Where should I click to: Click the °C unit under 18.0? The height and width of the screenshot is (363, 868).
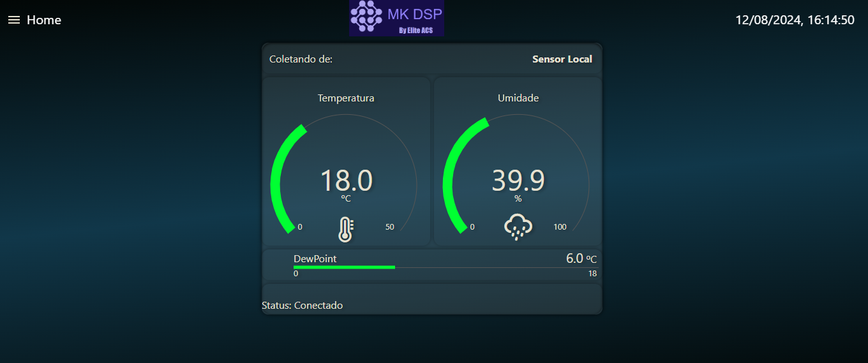click(346, 199)
